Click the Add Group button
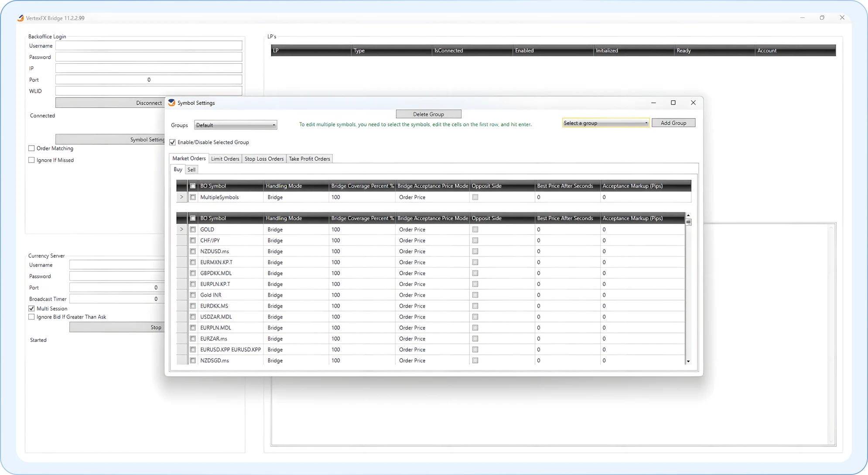 click(x=673, y=123)
